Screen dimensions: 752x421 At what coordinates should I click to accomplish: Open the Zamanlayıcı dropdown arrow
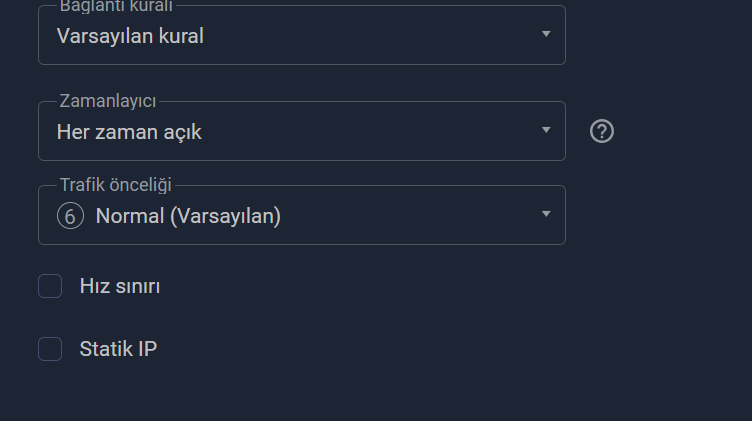(546, 130)
